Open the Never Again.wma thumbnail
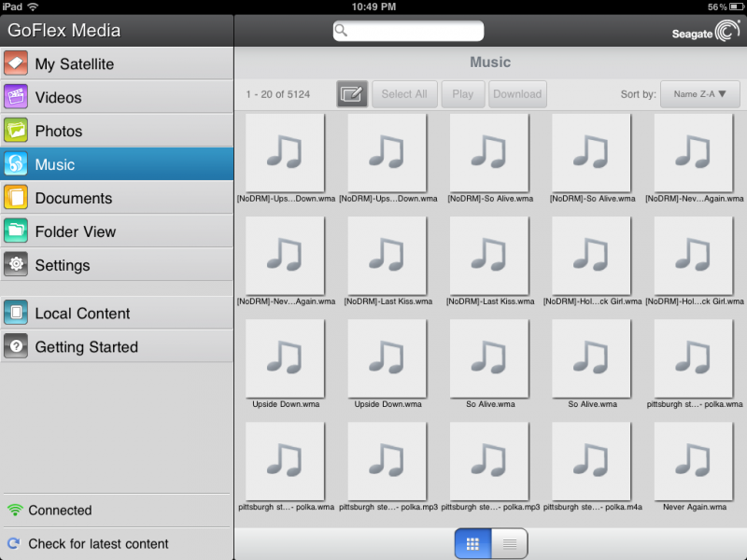The height and width of the screenshot is (560, 747). click(694, 461)
